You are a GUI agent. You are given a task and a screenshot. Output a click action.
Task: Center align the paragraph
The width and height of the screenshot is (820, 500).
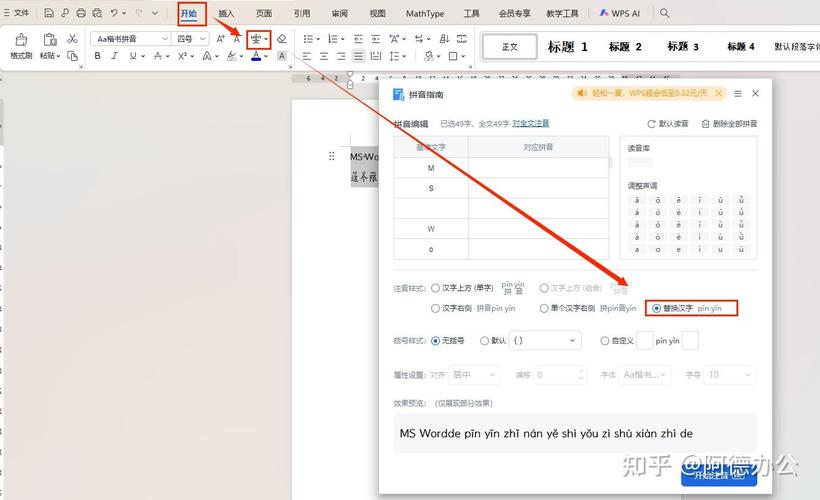tap(324, 55)
